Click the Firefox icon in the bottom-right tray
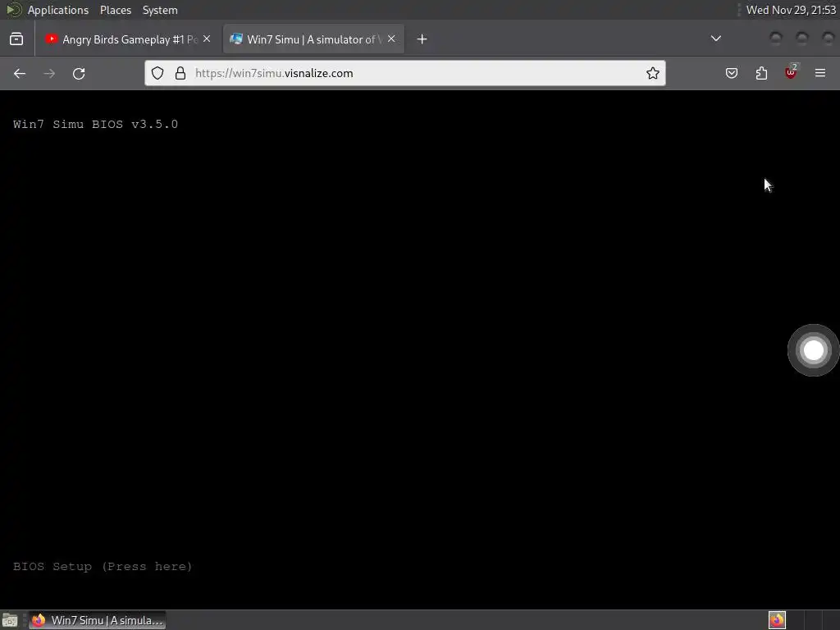This screenshot has width=840, height=630. click(x=777, y=620)
